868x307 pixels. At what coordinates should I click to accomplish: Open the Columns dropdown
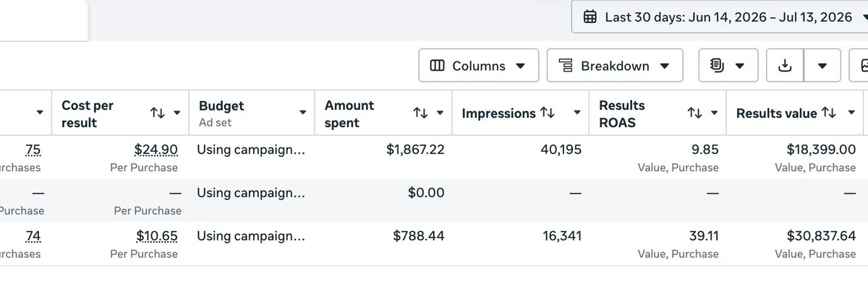pyautogui.click(x=478, y=66)
